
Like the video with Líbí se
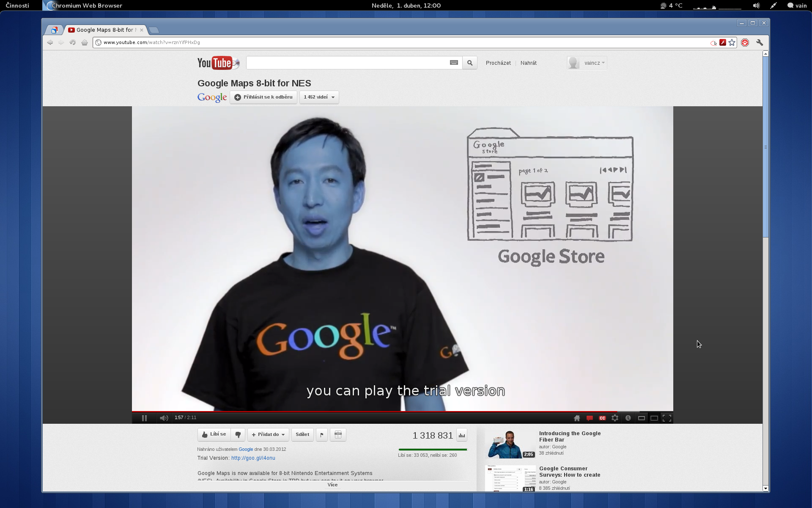point(214,434)
